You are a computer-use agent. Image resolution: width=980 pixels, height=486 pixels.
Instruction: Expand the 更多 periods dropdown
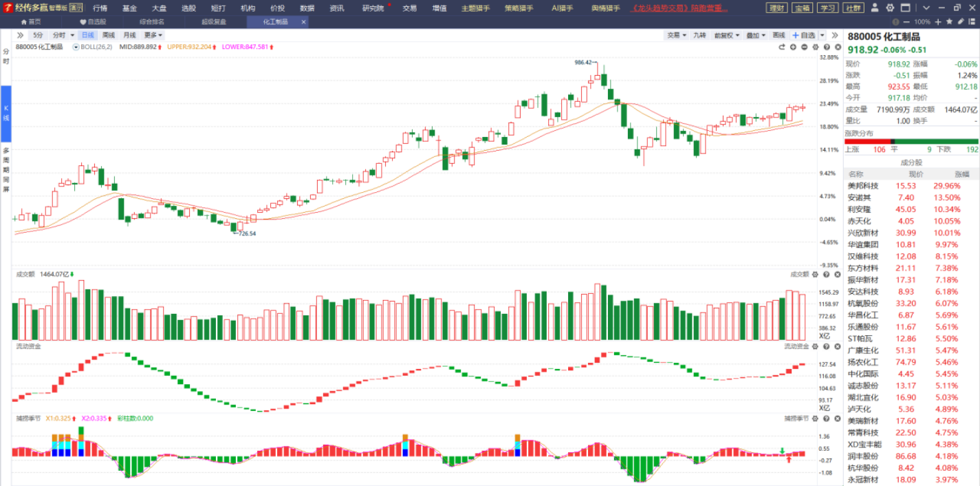point(152,35)
